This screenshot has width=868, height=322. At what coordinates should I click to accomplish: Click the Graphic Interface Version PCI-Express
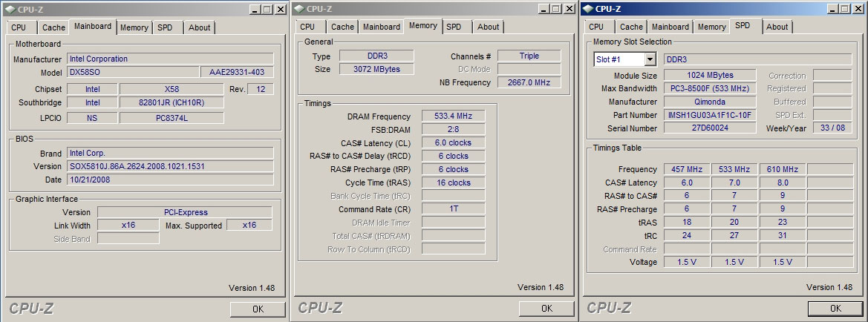click(x=185, y=212)
